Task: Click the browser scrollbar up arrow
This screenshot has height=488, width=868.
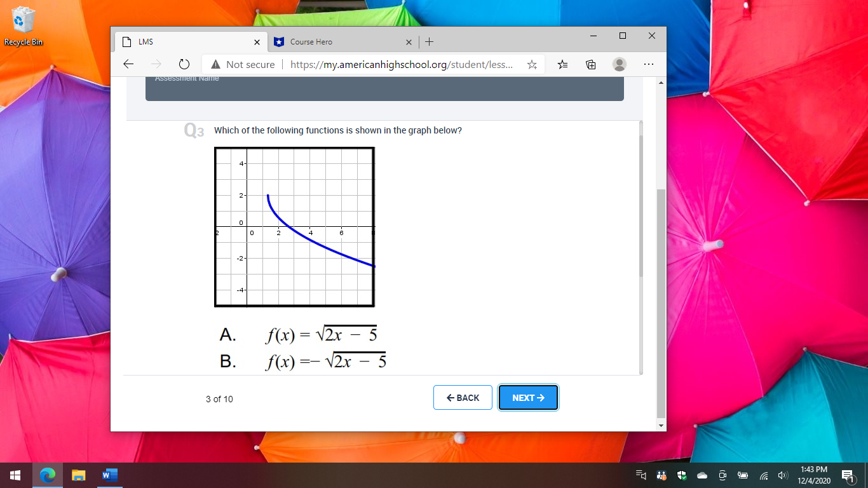Action: 661,83
